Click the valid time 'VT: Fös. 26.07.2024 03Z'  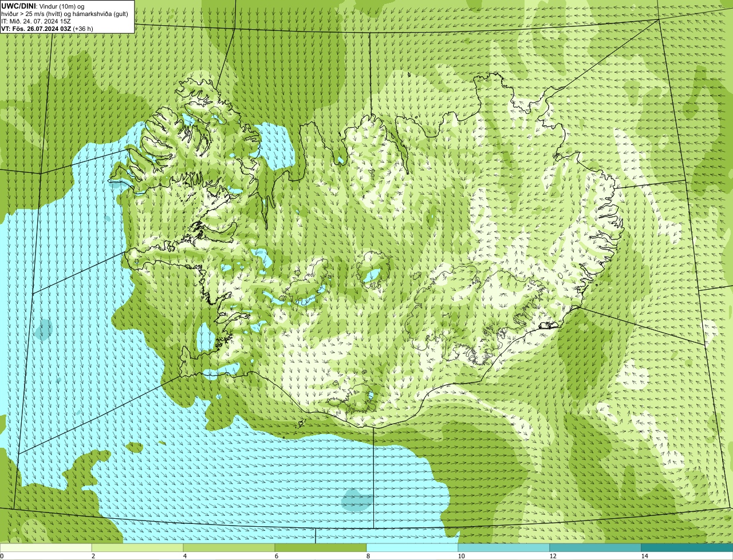coord(36,28)
